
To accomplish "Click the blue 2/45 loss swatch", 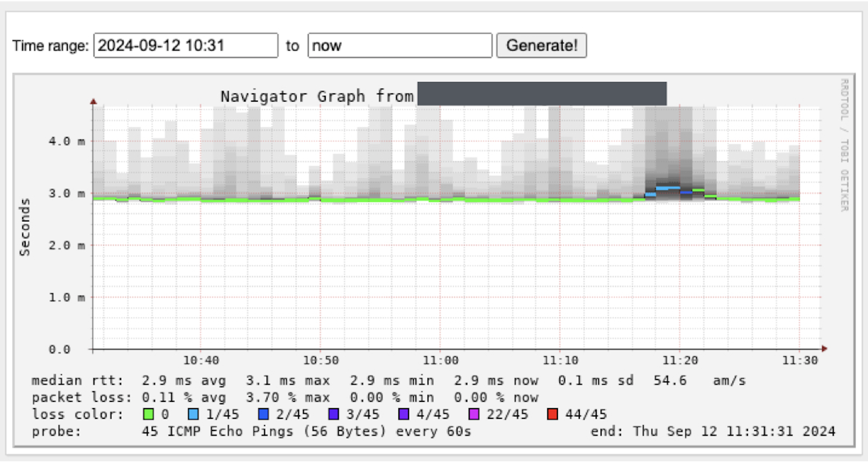I will click(x=263, y=414).
